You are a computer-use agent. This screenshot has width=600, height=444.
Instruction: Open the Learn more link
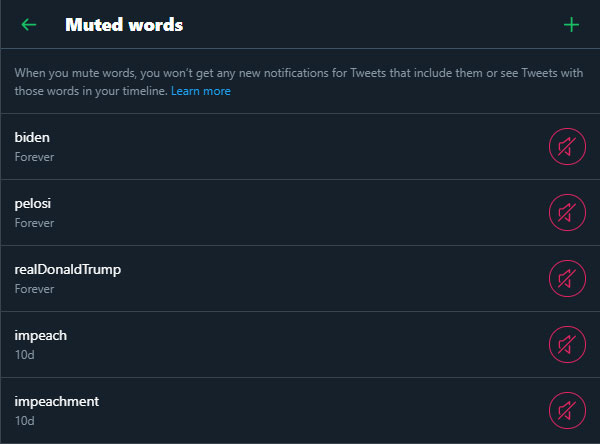pos(200,91)
